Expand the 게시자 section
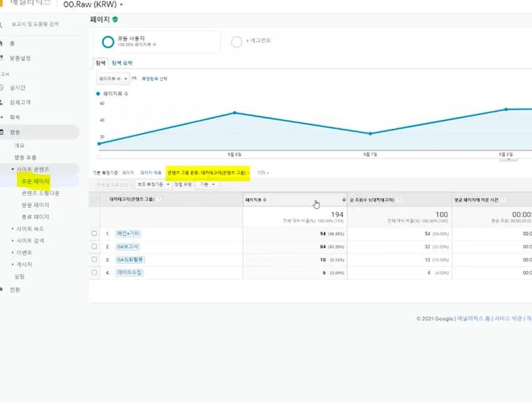The height and width of the screenshot is (402, 532). (x=12, y=265)
